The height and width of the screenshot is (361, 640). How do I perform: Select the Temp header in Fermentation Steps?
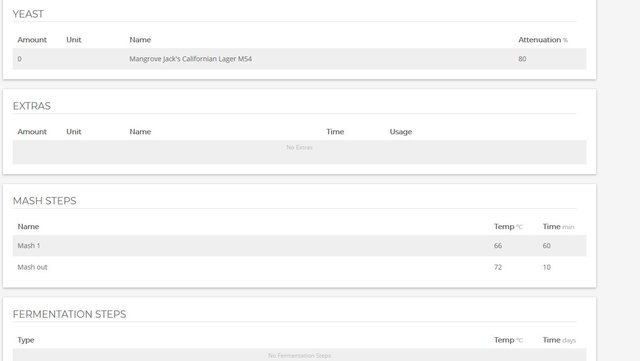[x=508, y=340]
